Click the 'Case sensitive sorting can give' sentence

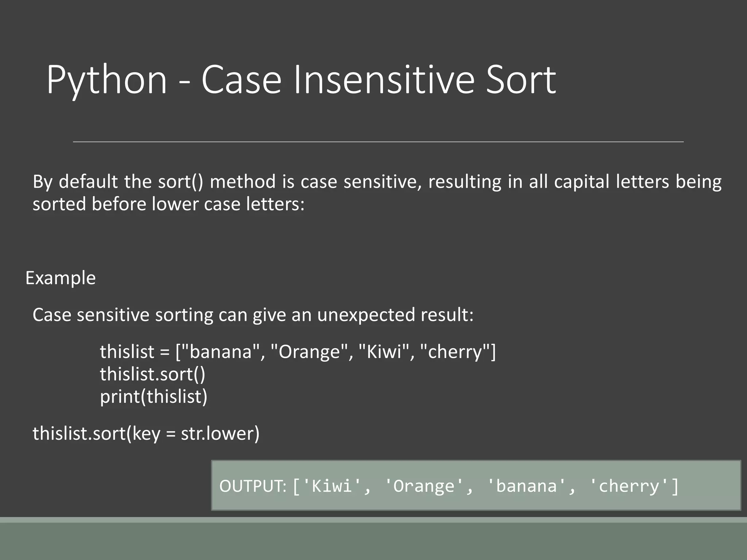pyautogui.click(x=253, y=315)
